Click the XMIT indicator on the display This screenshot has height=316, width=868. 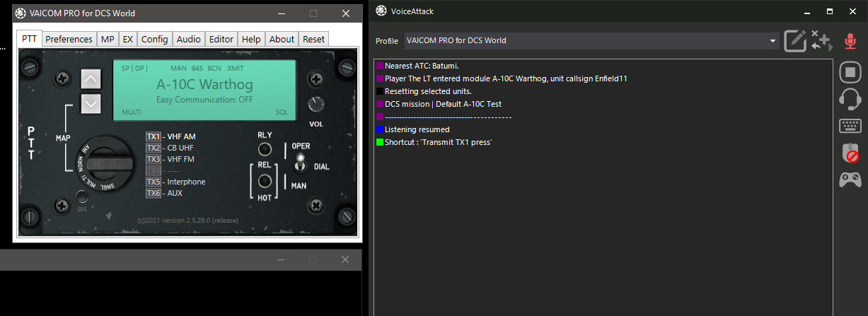tap(236, 69)
